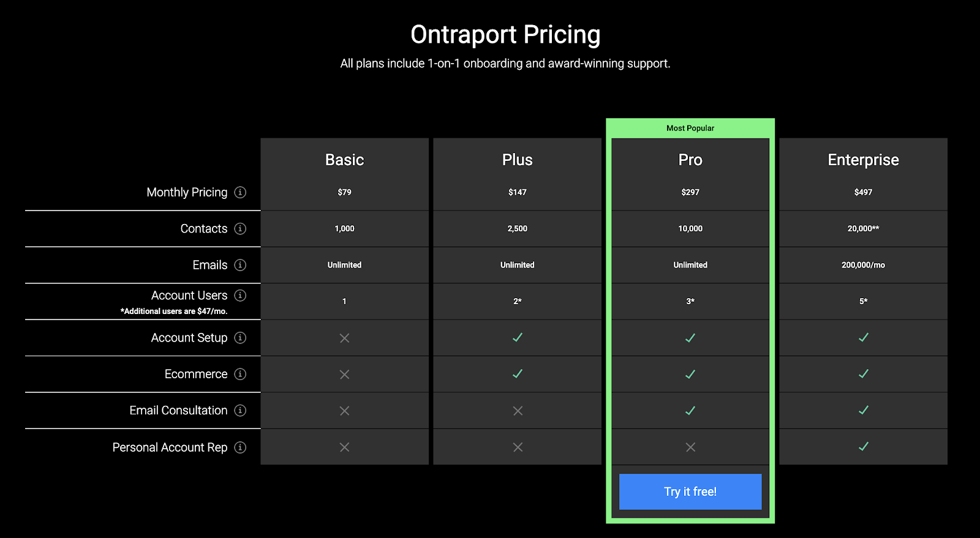Select the Basic plan heading
This screenshot has height=538, width=980.
click(x=345, y=160)
